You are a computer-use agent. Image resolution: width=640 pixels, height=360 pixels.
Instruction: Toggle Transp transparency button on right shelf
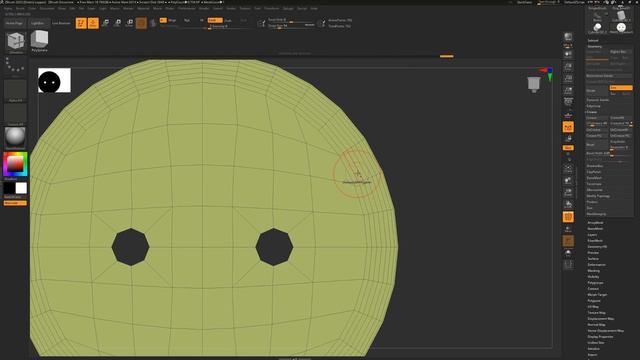click(x=568, y=229)
